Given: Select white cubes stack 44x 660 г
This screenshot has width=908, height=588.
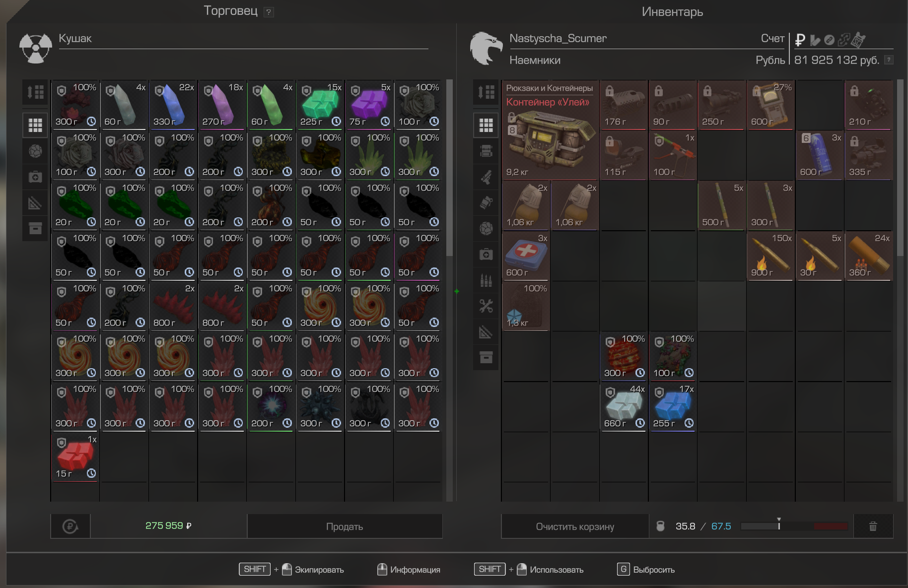Looking at the screenshot, I should pos(624,406).
